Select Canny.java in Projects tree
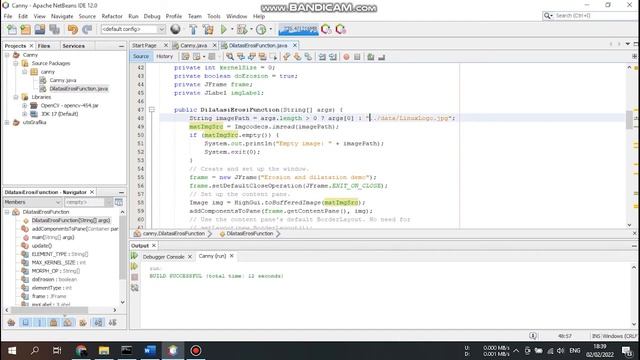640x360 pixels. [63, 80]
